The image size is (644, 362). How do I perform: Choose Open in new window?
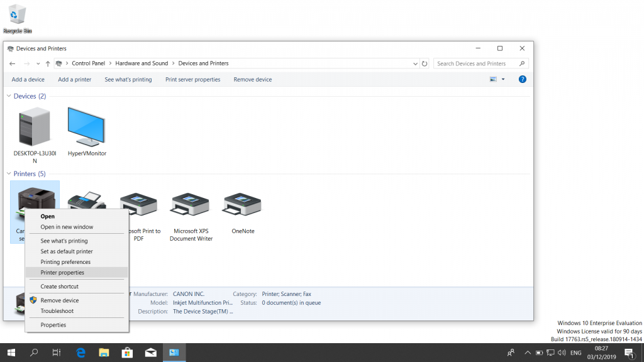tap(77, 227)
